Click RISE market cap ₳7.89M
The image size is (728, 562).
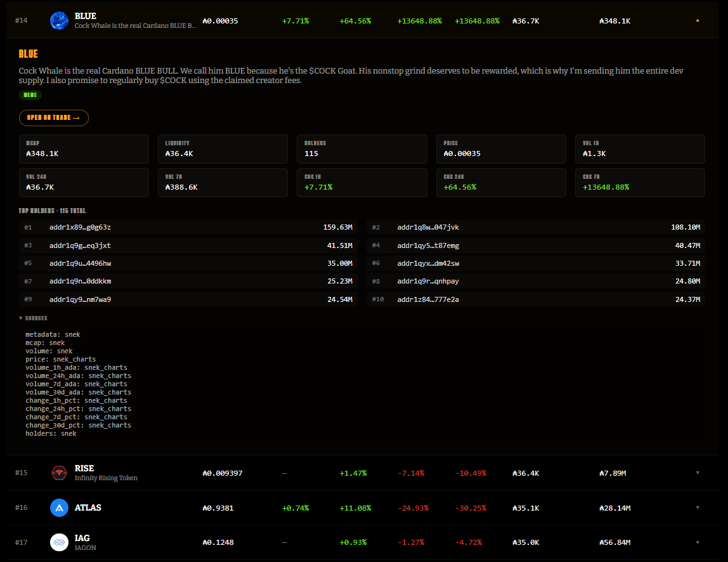[x=613, y=473]
